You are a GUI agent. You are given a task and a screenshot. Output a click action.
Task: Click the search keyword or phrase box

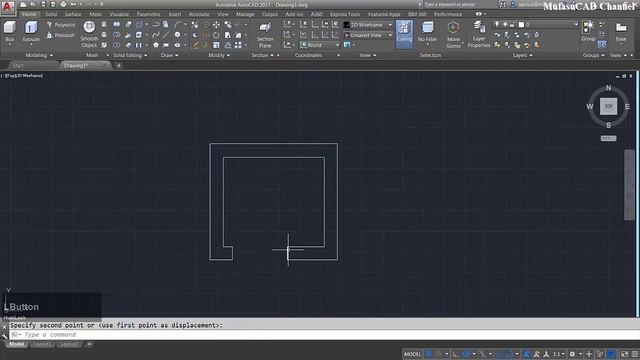pyautogui.click(x=460, y=4)
